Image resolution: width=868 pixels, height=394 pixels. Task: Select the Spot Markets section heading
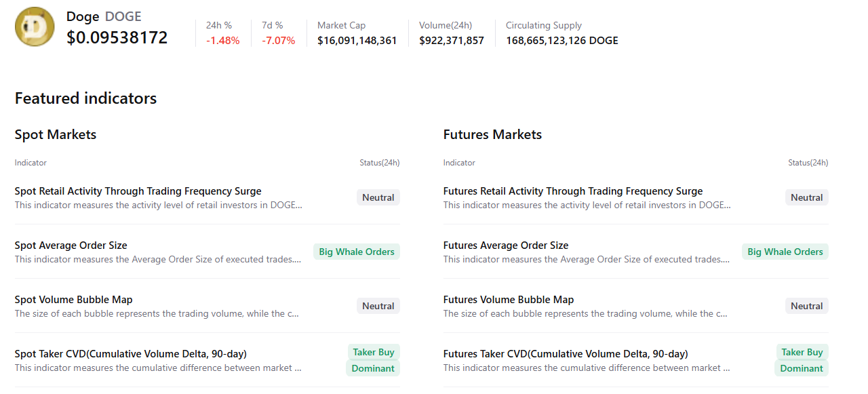[x=55, y=134]
